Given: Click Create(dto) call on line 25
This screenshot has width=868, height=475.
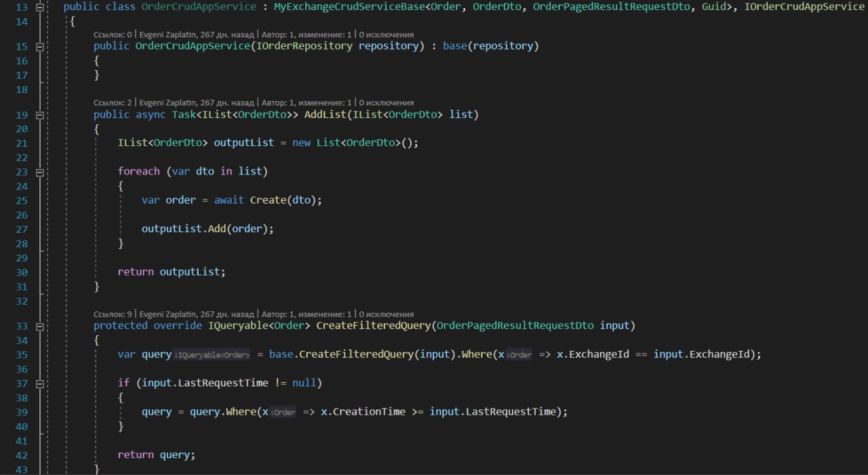Looking at the screenshot, I should (x=283, y=200).
